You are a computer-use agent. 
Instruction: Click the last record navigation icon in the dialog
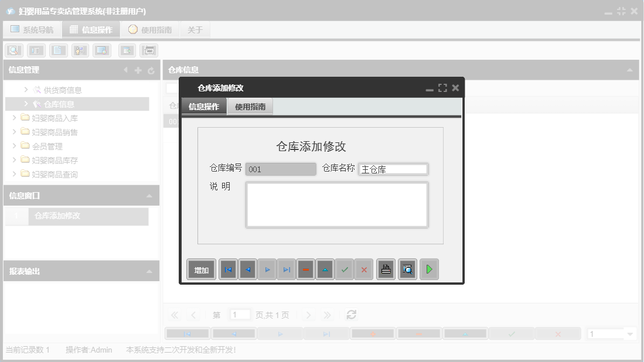point(286,269)
